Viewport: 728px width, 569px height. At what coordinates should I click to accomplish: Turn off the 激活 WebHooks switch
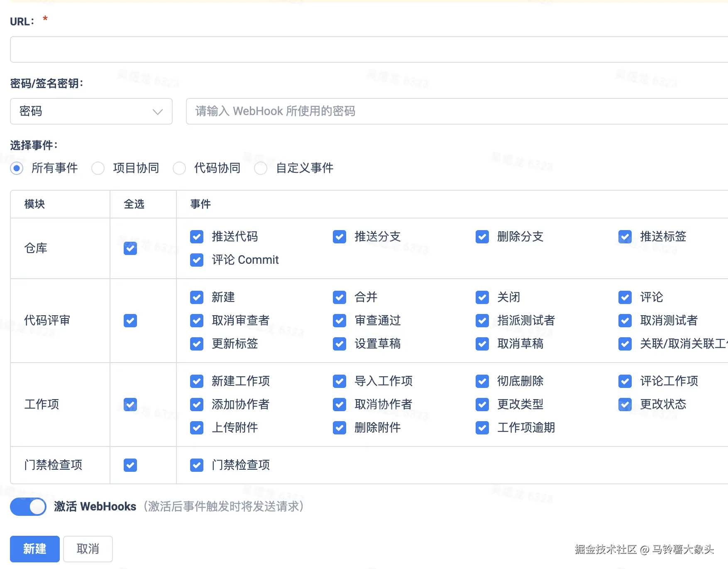(28, 507)
